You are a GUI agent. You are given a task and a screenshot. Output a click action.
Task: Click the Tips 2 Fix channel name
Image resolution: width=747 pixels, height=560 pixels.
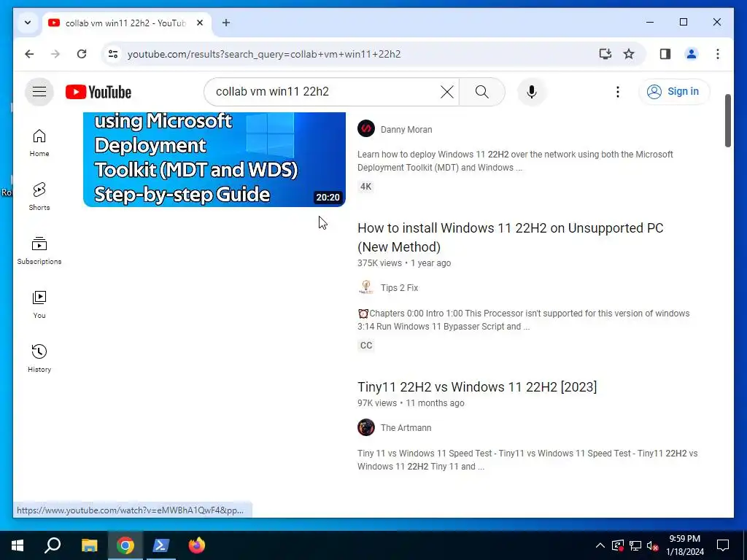(399, 287)
